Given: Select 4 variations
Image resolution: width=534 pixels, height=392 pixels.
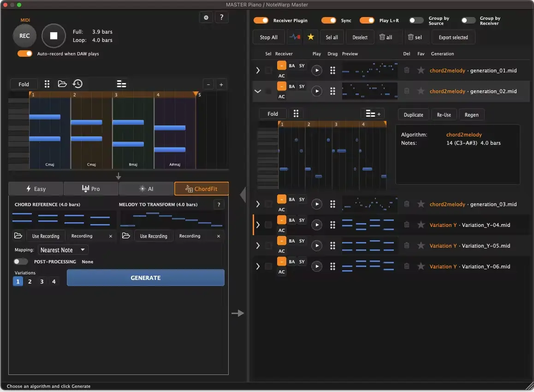Looking at the screenshot, I should point(54,281).
